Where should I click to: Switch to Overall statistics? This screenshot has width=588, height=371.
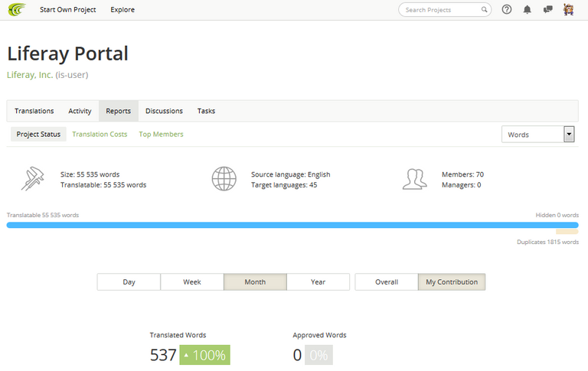pyautogui.click(x=387, y=282)
